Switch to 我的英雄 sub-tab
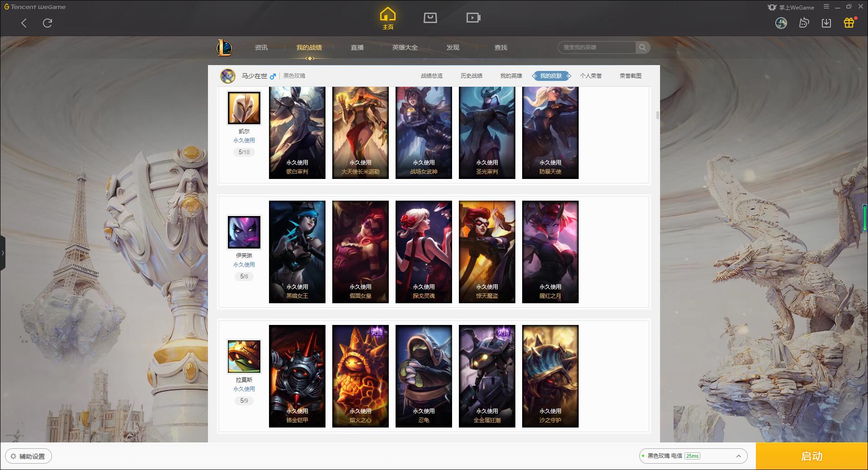The width and height of the screenshot is (868, 470). [511, 76]
